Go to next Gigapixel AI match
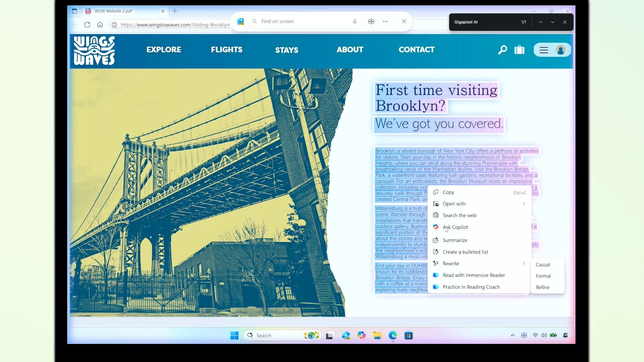The width and height of the screenshot is (644, 362). pyautogui.click(x=552, y=22)
